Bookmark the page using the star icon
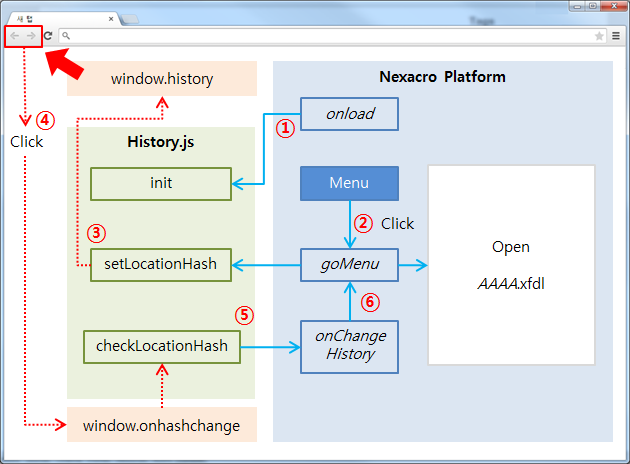This screenshot has height=464, width=630. [599, 35]
